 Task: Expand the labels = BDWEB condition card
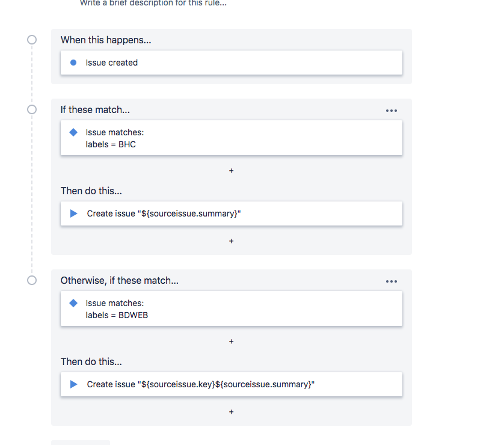tap(231, 309)
